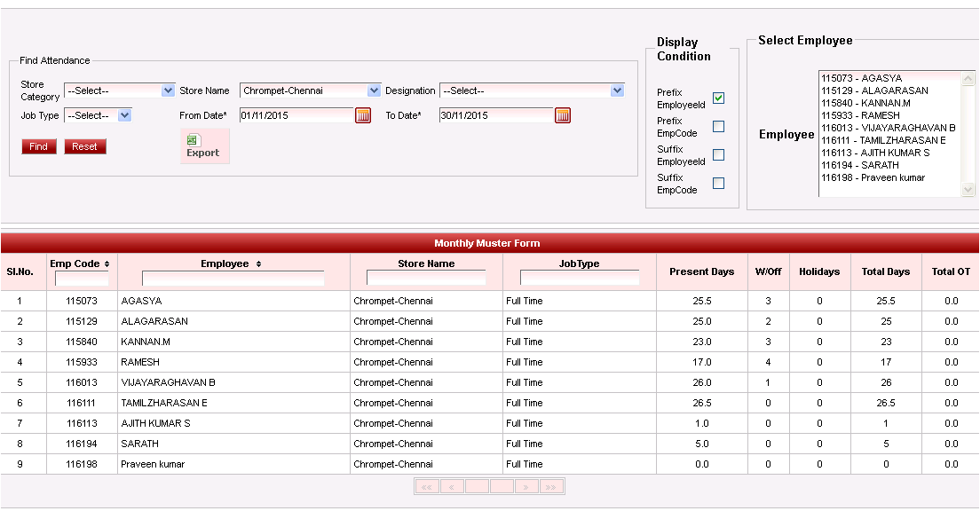Click the Store Name column filter field
The height and width of the screenshot is (511, 980).
426,278
